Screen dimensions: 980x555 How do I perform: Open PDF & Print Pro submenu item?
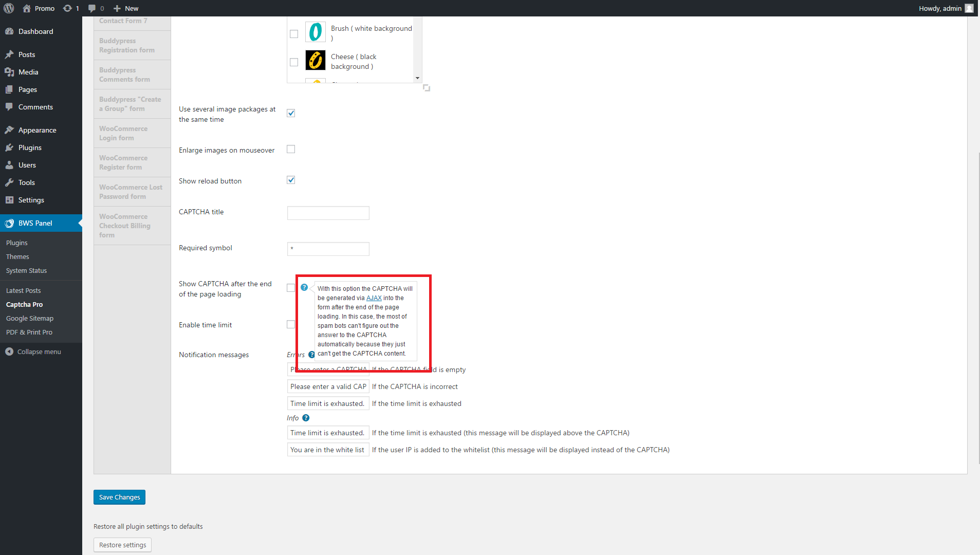coord(29,332)
